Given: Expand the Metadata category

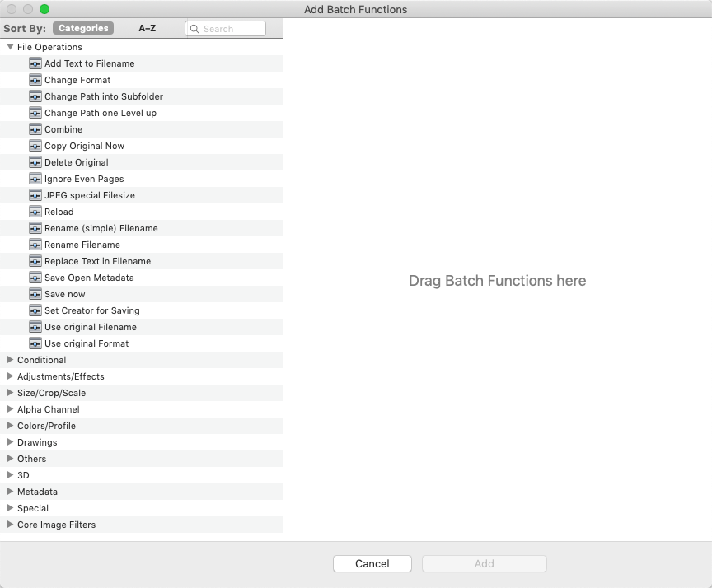Looking at the screenshot, I should click(x=10, y=492).
